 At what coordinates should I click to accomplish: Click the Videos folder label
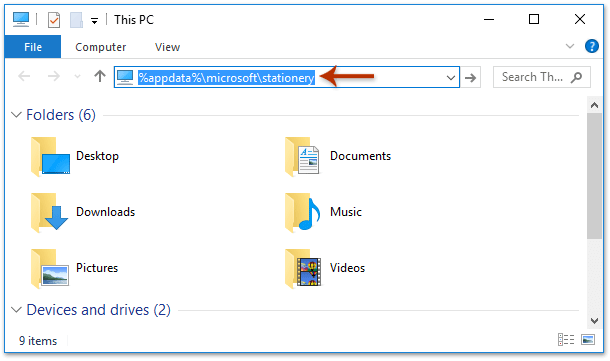click(x=347, y=268)
